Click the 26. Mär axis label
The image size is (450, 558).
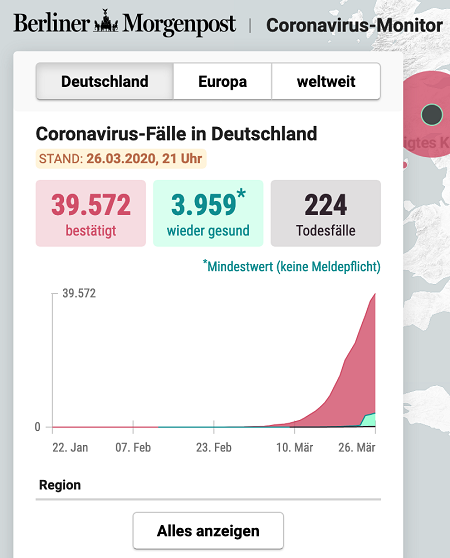pyautogui.click(x=357, y=447)
